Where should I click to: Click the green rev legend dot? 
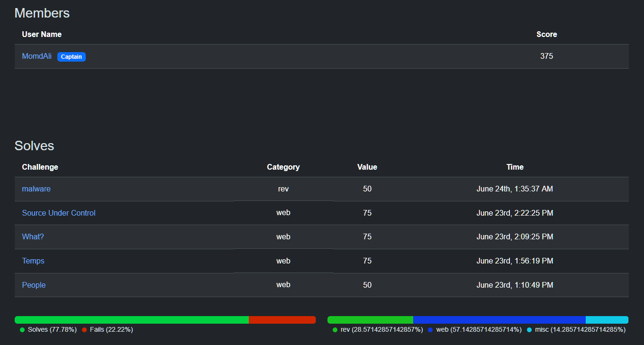(x=335, y=330)
